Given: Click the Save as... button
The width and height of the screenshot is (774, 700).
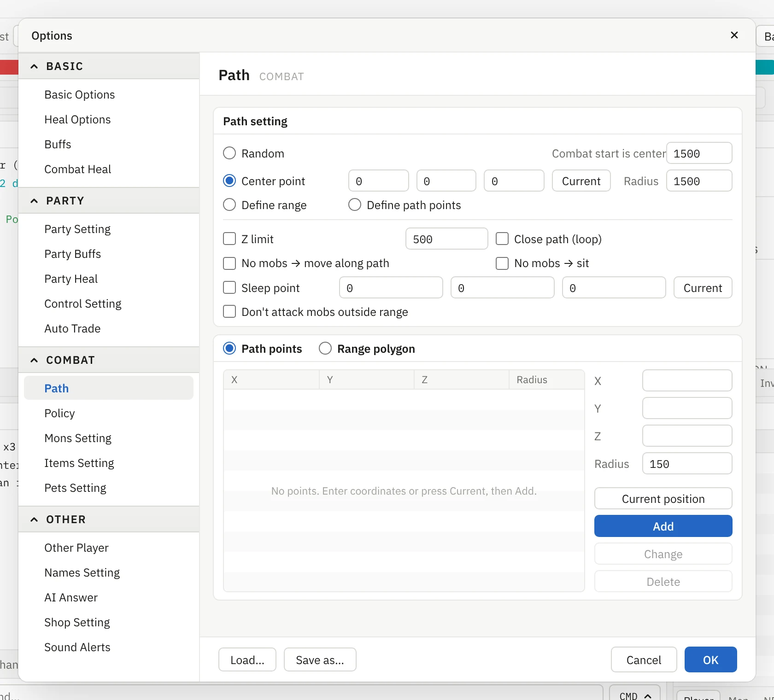Looking at the screenshot, I should (x=320, y=660).
